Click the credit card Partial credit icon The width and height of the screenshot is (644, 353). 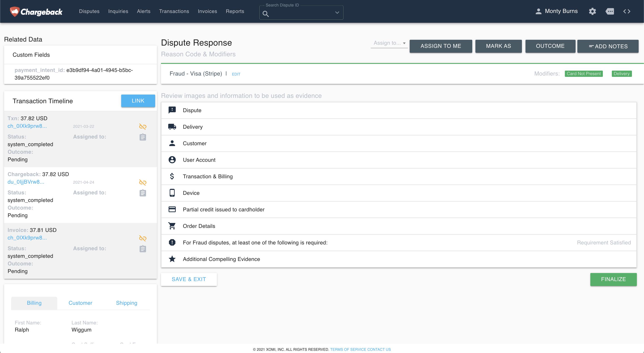(x=172, y=209)
